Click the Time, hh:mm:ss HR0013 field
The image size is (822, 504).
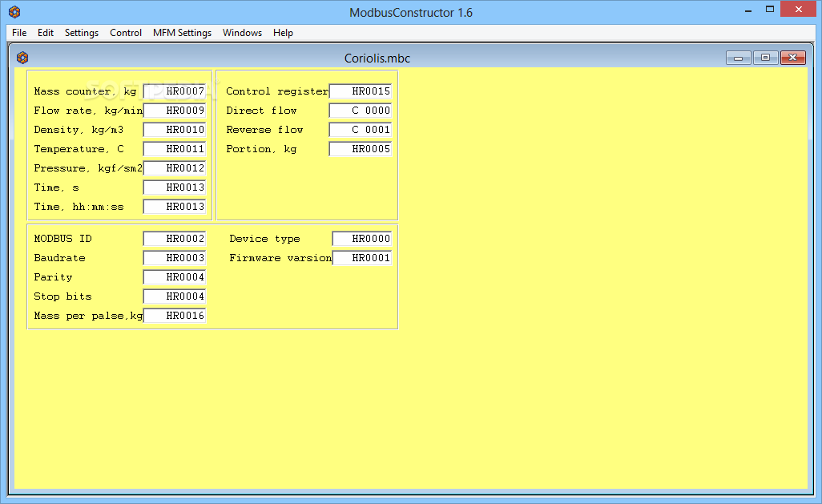pyautogui.click(x=175, y=207)
